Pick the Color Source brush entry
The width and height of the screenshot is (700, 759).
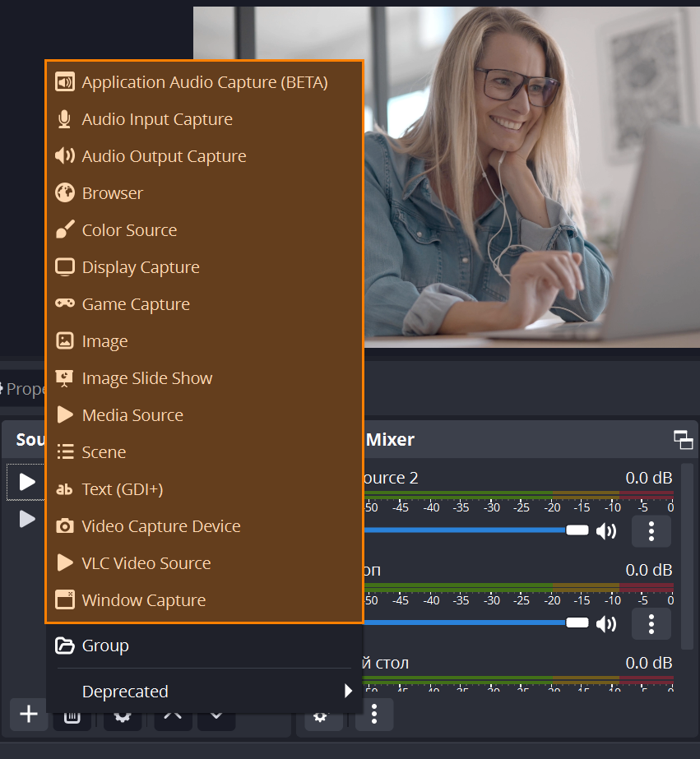click(x=129, y=230)
